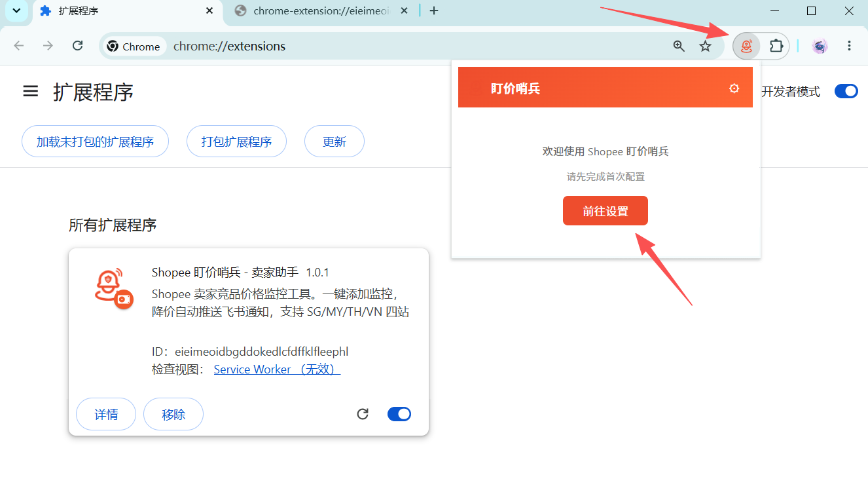Viewport: 868px width, 492px height.
Task: Go back to previous page
Action: (19, 46)
